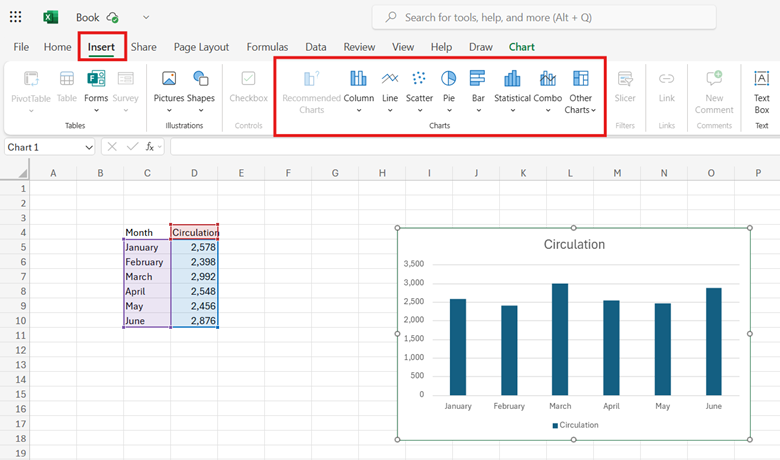
Task: Click the Recommended Charts icon
Action: coord(311,79)
